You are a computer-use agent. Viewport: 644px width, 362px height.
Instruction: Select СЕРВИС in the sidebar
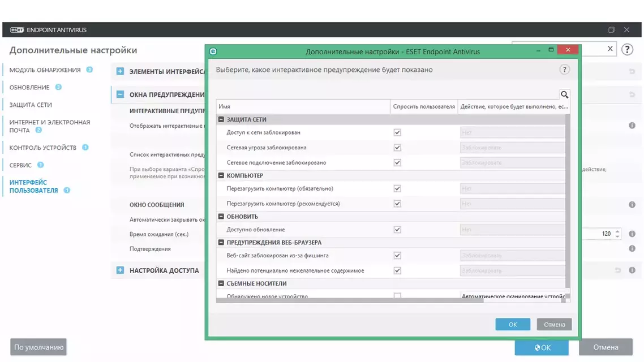click(20, 165)
